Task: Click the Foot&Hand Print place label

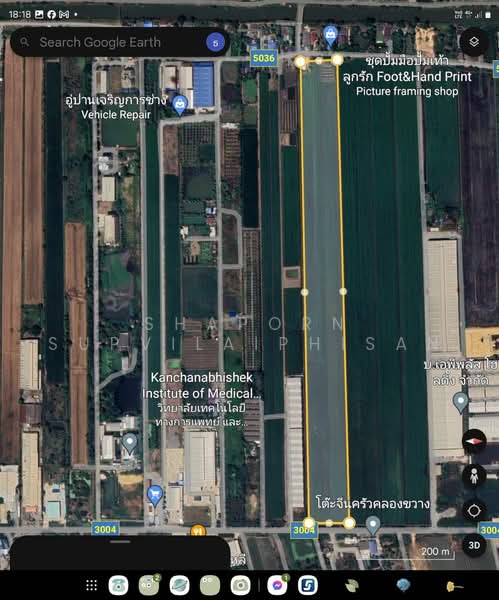Action: coord(407,77)
